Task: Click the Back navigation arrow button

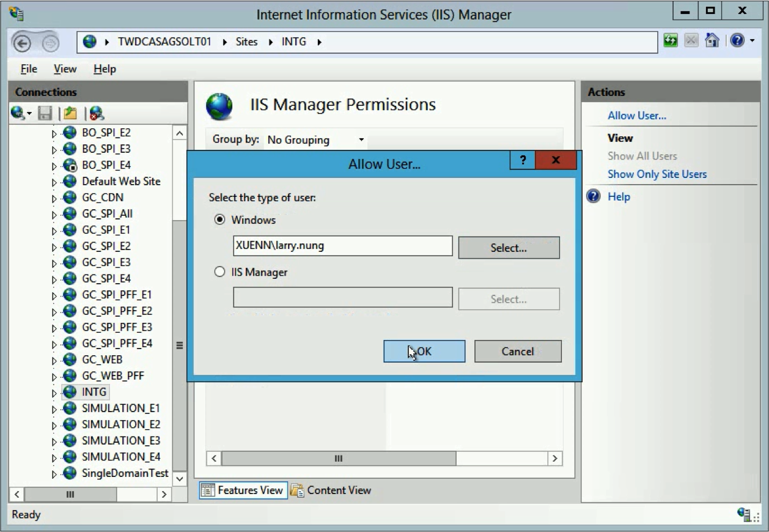Action: coord(23,43)
